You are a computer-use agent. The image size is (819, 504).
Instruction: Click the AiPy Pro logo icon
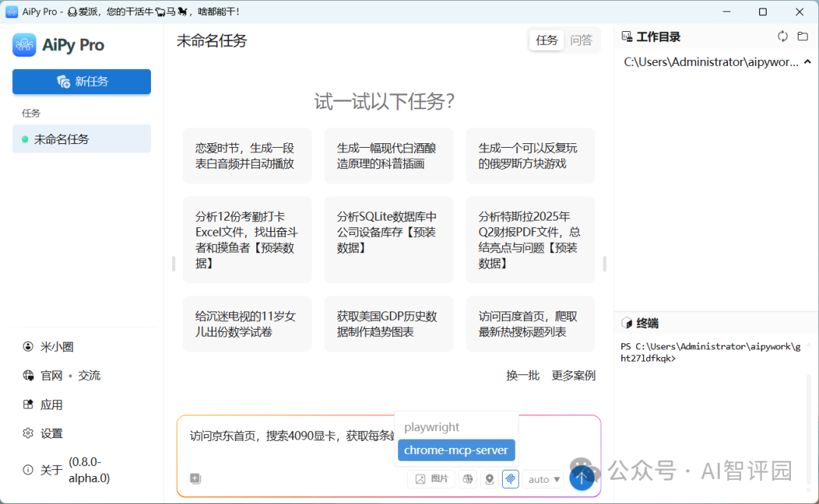click(24, 45)
